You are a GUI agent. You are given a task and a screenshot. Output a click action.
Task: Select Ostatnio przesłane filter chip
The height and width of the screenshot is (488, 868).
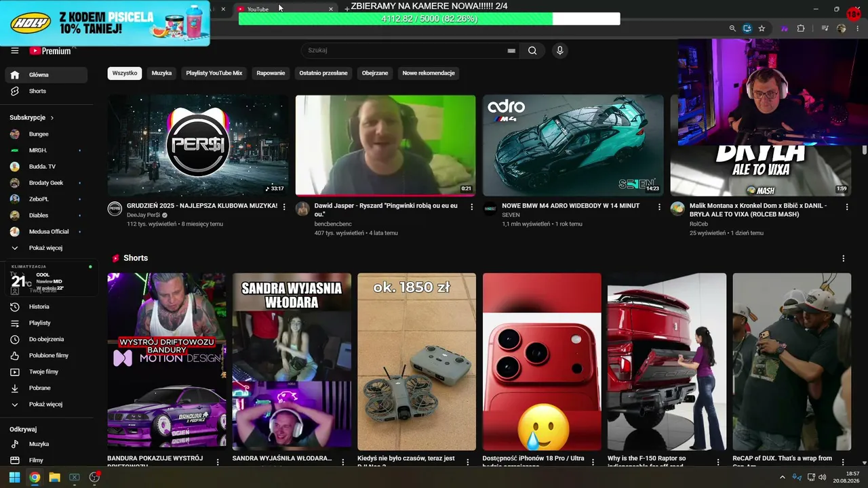coord(323,73)
